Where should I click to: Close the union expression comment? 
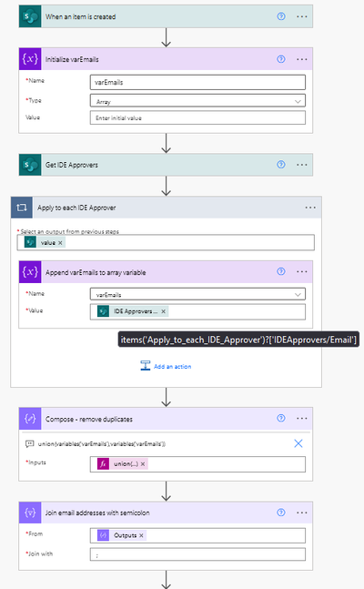(x=298, y=443)
